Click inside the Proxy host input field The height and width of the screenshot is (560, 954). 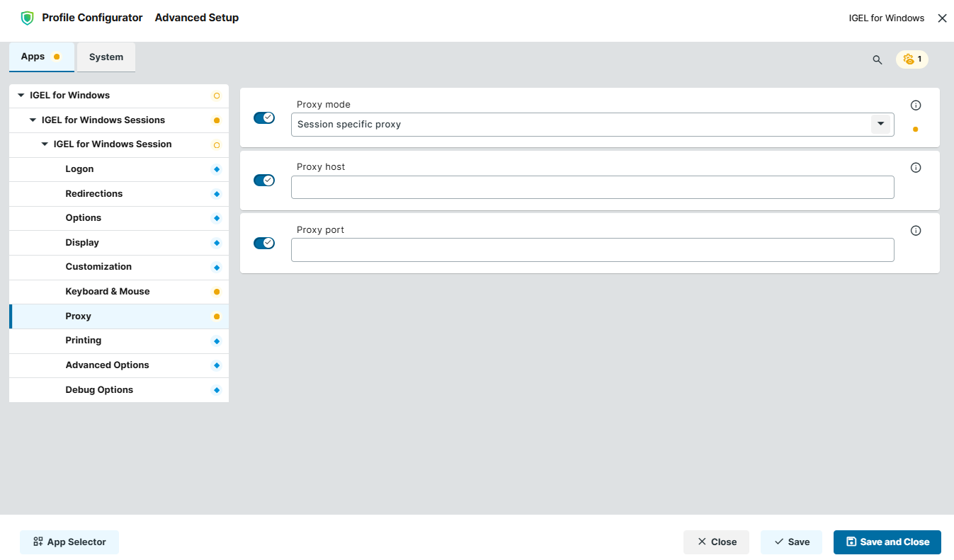click(592, 187)
